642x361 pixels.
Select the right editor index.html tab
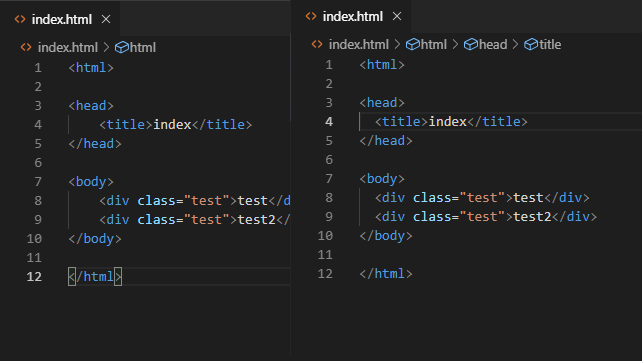tap(351, 16)
